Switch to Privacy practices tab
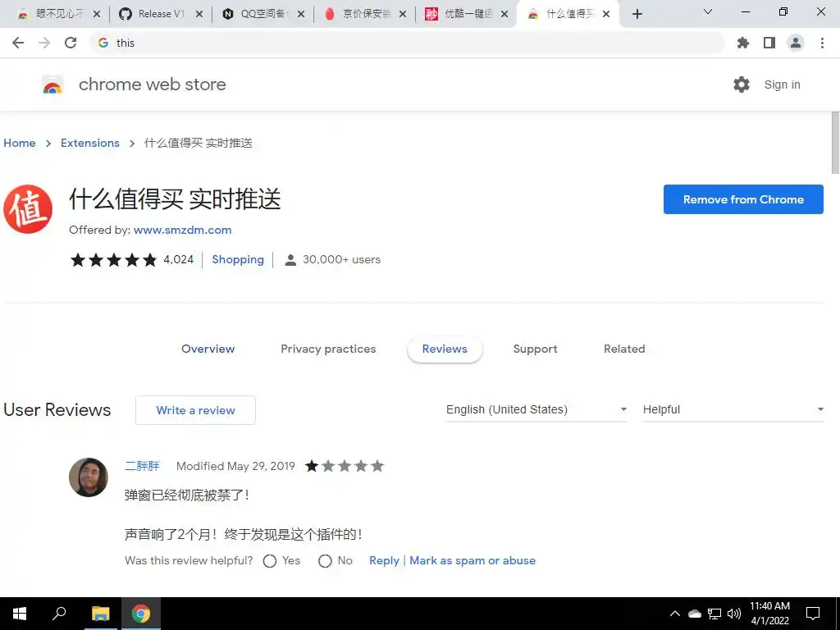This screenshot has width=840, height=630. point(328,349)
